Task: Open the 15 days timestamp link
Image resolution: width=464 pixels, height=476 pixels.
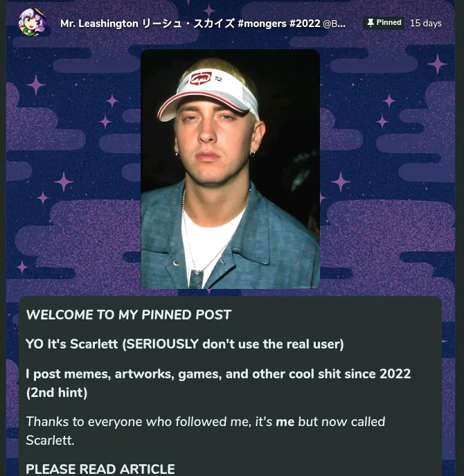Action: coord(425,24)
